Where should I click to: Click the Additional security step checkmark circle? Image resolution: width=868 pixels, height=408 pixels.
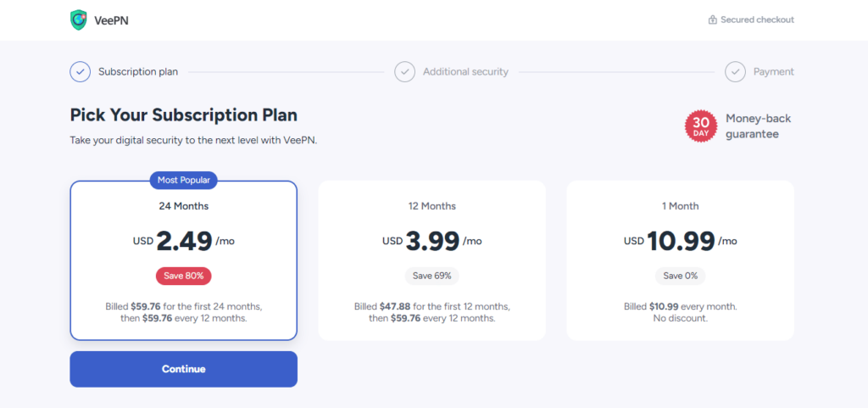(404, 72)
